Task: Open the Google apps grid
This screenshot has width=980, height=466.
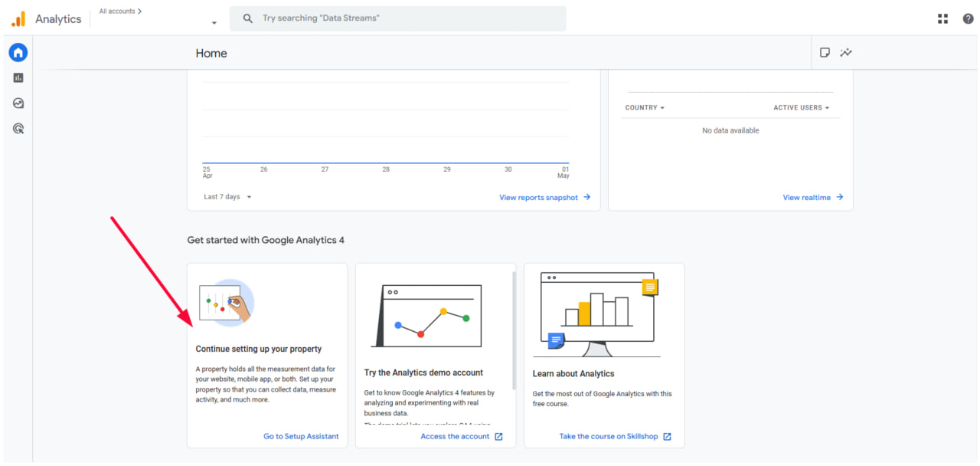Action: pos(943,18)
